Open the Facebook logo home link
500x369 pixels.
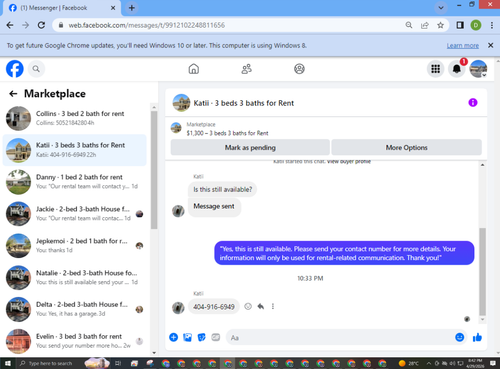(x=15, y=69)
